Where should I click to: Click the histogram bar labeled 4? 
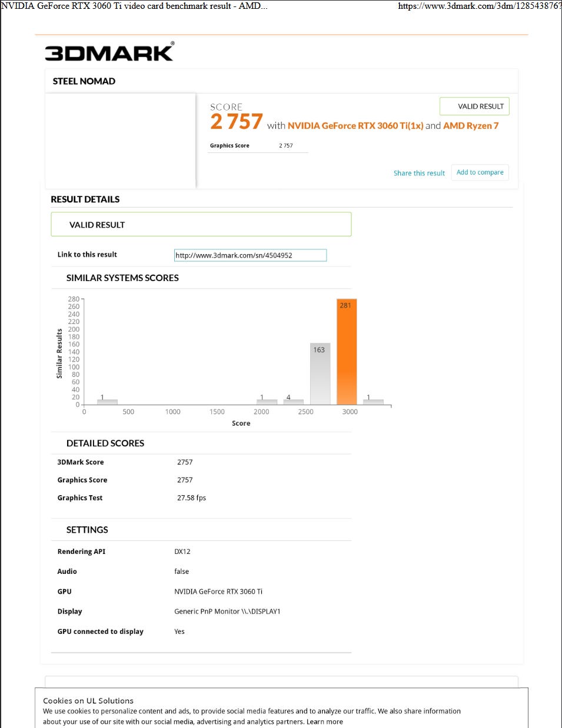click(293, 401)
